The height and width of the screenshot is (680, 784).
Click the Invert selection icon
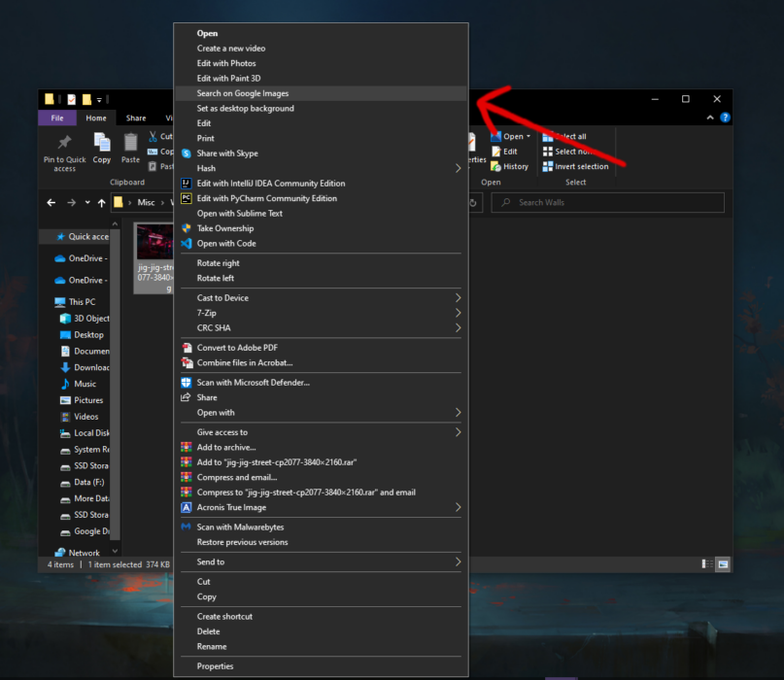pyautogui.click(x=548, y=166)
